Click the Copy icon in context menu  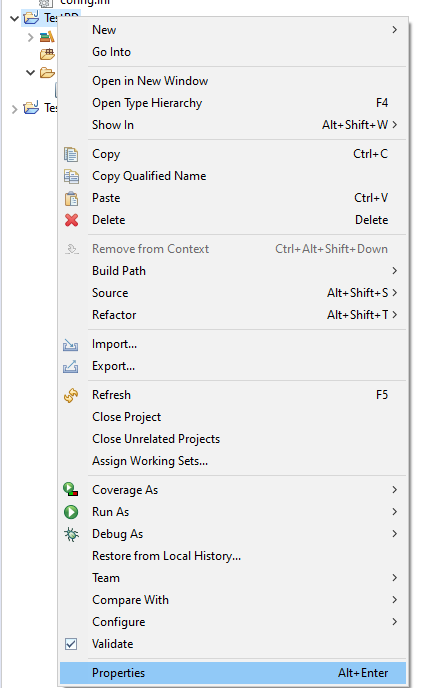(x=71, y=154)
